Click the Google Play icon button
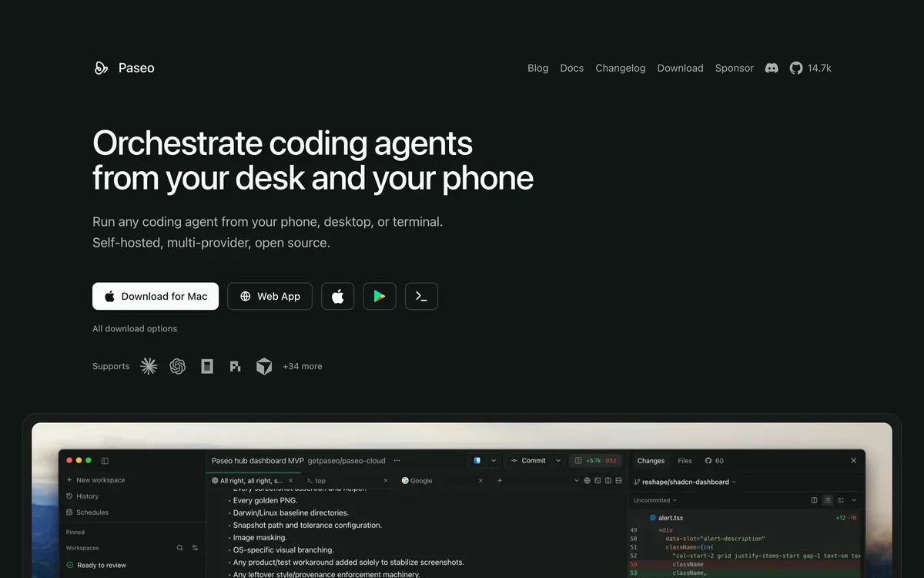 pyautogui.click(x=380, y=296)
